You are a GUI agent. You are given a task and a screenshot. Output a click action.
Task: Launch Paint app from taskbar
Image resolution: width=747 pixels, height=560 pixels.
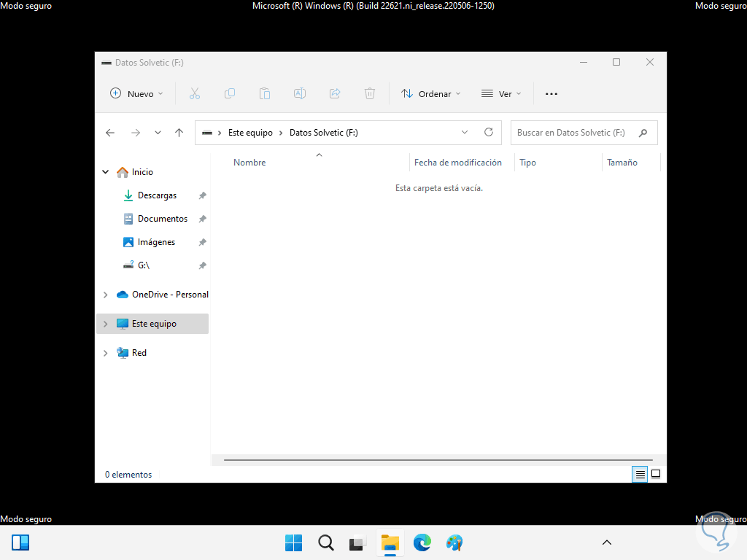coord(454,542)
